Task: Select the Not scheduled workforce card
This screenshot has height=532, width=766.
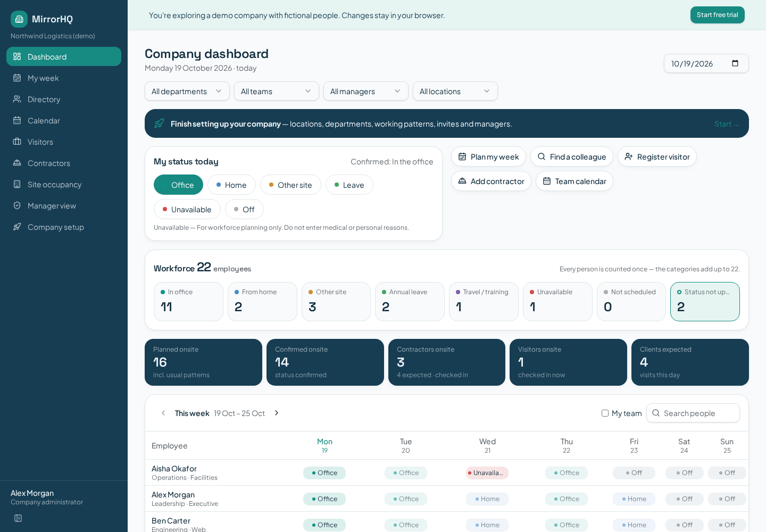Action: pos(631,302)
